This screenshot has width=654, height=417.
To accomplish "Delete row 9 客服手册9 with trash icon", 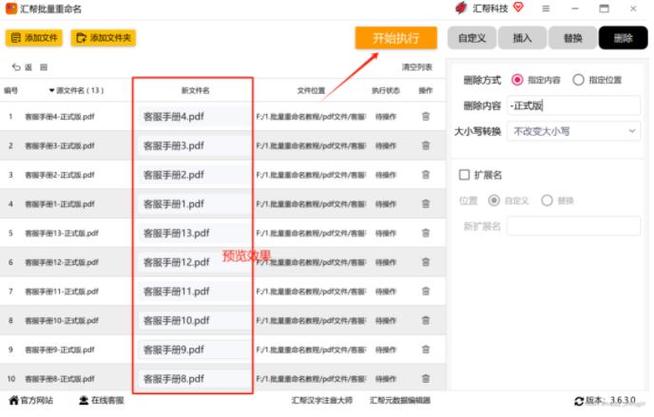I will pyautogui.click(x=425, y=350).
